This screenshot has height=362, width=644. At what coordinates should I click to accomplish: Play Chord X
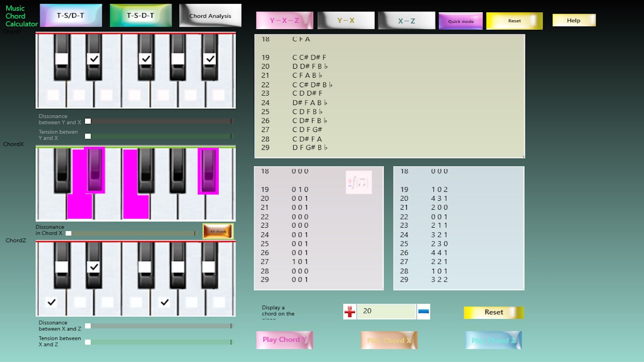389,340
